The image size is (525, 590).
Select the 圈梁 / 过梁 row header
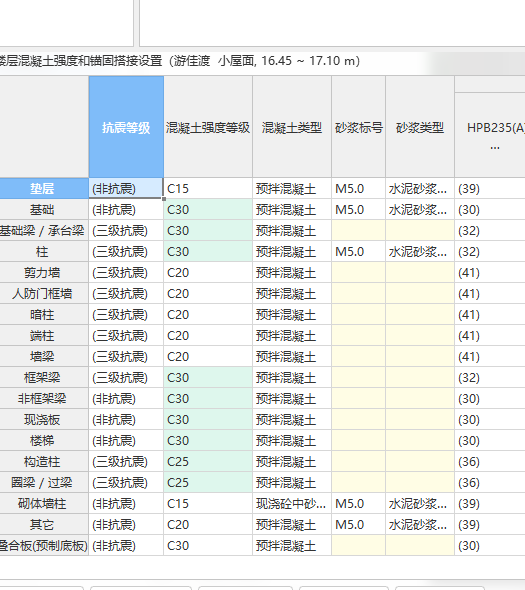44,483
